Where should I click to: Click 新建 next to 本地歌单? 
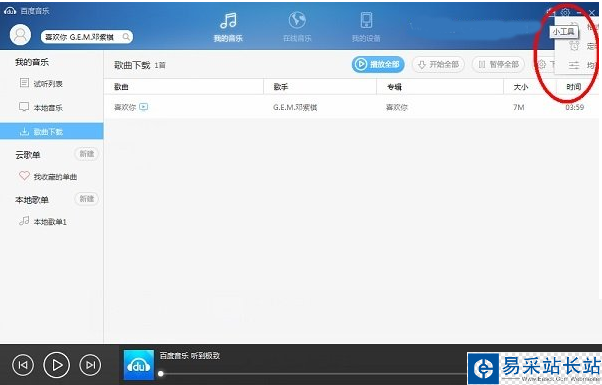[x=86, y=199]
